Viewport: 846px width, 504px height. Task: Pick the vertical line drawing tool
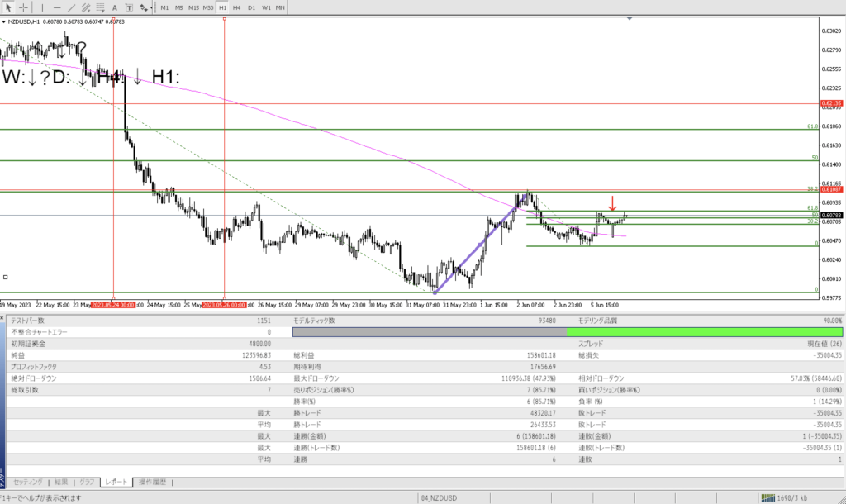point(42,7)
